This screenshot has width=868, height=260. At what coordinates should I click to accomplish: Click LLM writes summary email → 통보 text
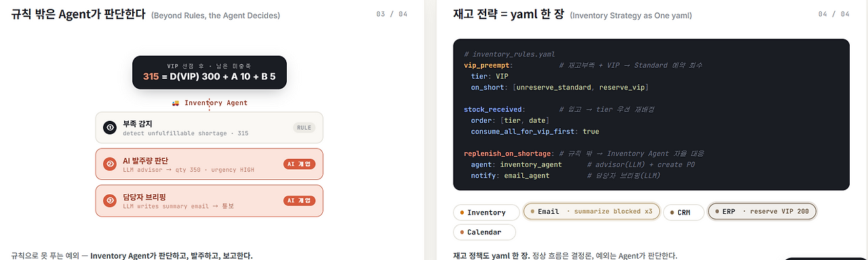click(x=178, y=206)
